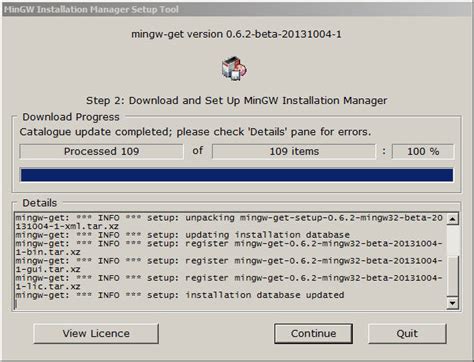Click the 'Catalogue update completed' status message
This screenshot has height=362, width=474.
(x=195, y=132)
